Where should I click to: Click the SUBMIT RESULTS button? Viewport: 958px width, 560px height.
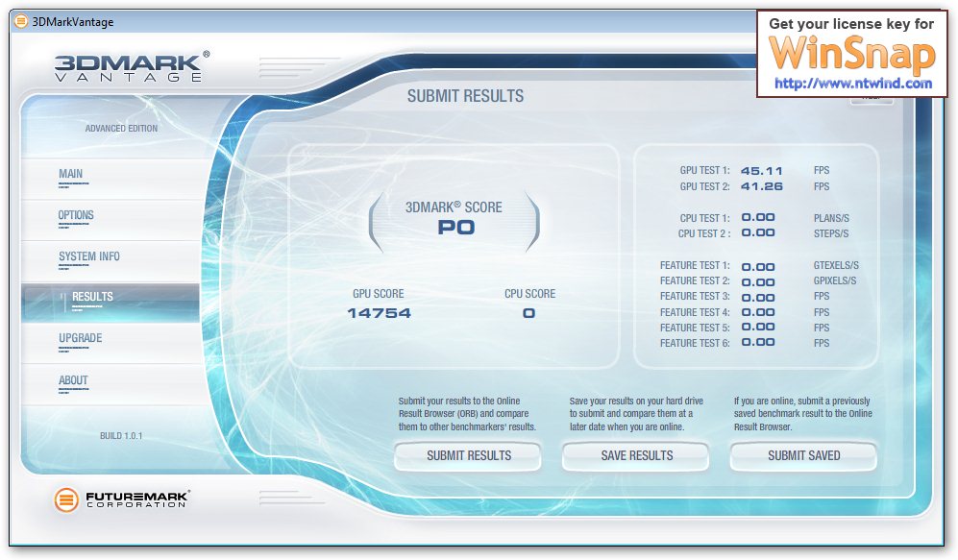pos(468,456)
